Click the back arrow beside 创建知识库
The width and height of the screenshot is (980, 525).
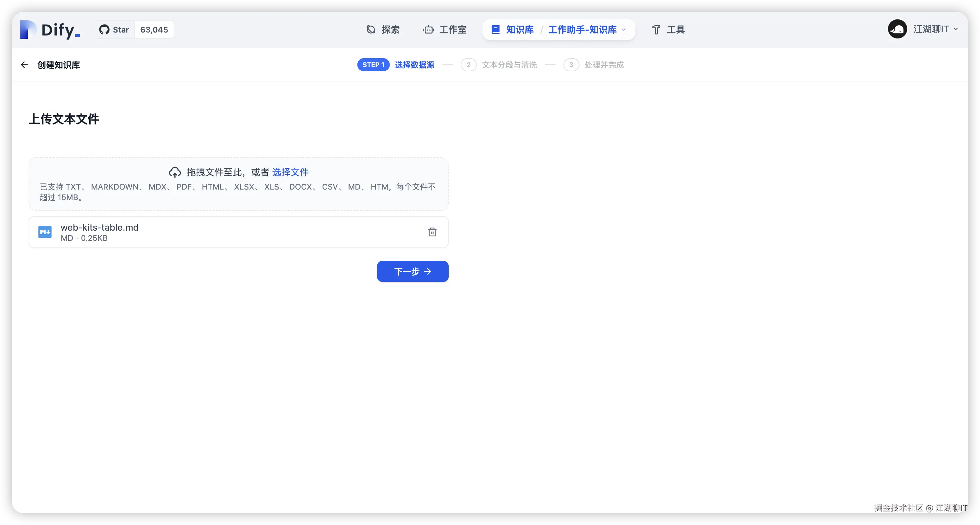coord(24,65)
